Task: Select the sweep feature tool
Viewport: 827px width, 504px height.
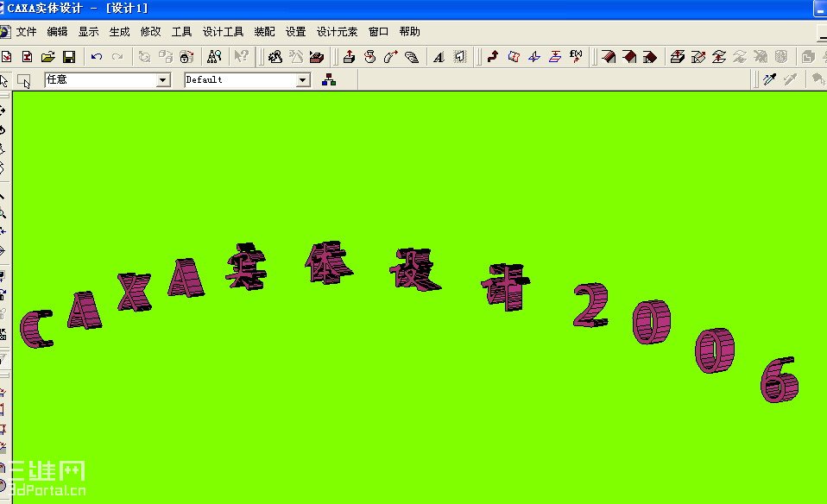Action: click(391, 56)
